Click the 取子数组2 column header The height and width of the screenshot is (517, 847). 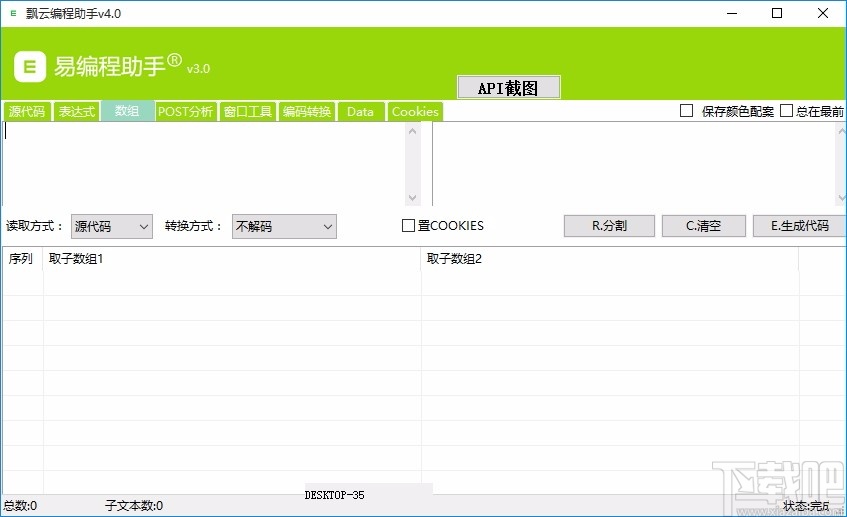(x=610, y=259)
